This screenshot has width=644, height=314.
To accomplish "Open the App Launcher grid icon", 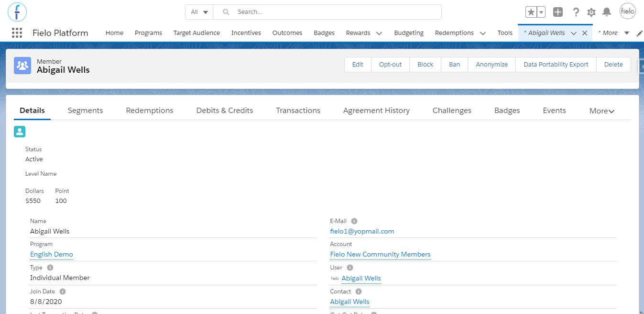I will (17, 33).
